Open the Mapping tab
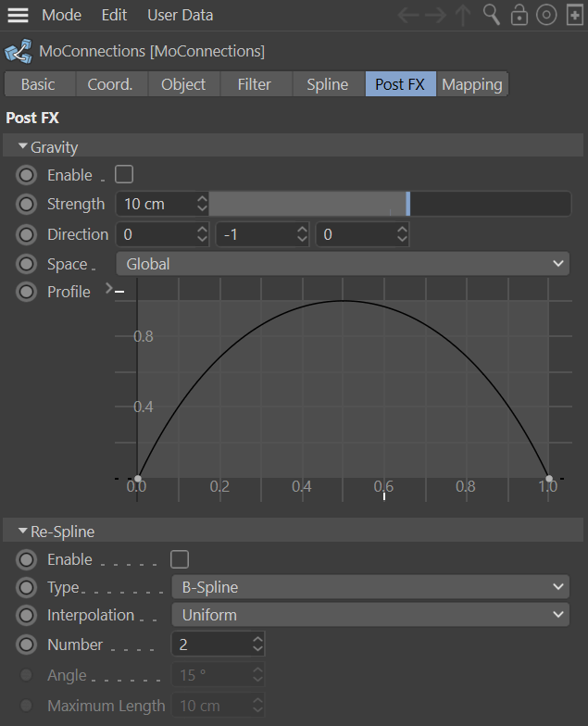 coord(471,84)
